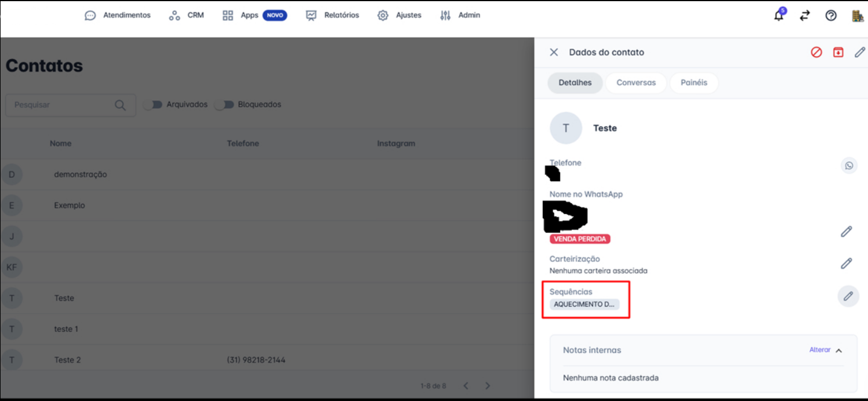Switch to the Conversas tab
This screenshot has width=868, height=401.
(x=636, y=83)
